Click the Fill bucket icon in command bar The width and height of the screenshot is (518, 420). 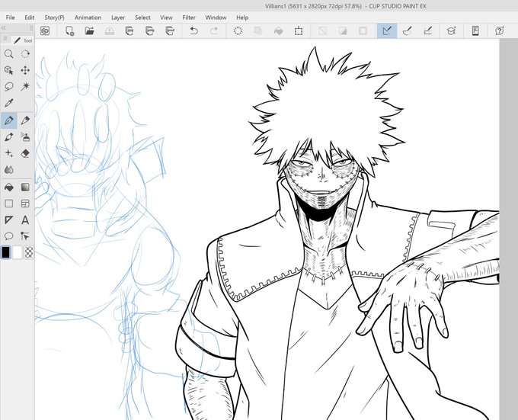coord(279,31)
